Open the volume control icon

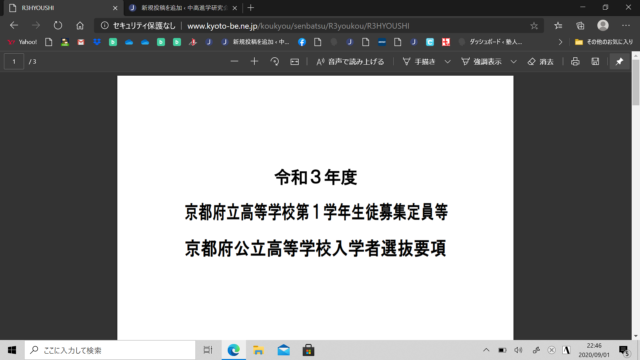click(518, 350)
